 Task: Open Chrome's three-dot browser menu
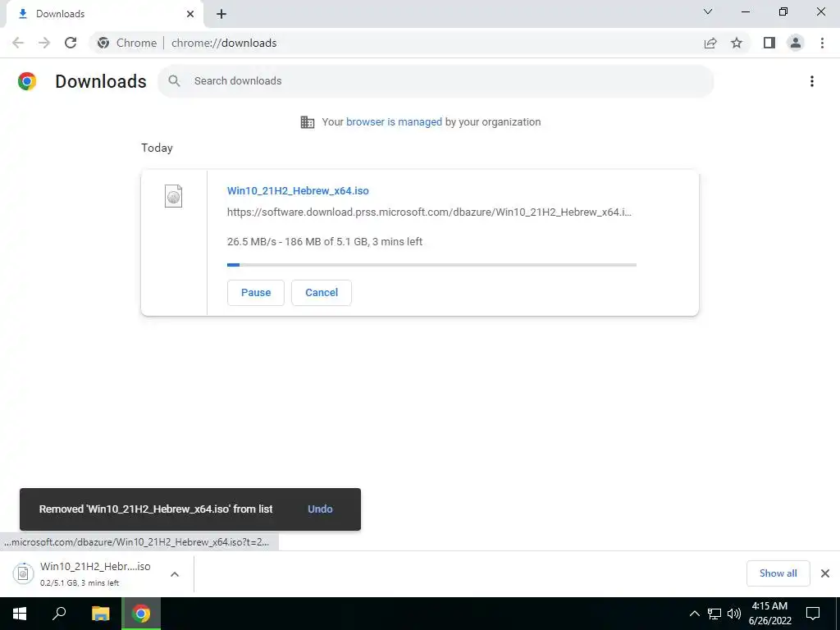[822, 43]
